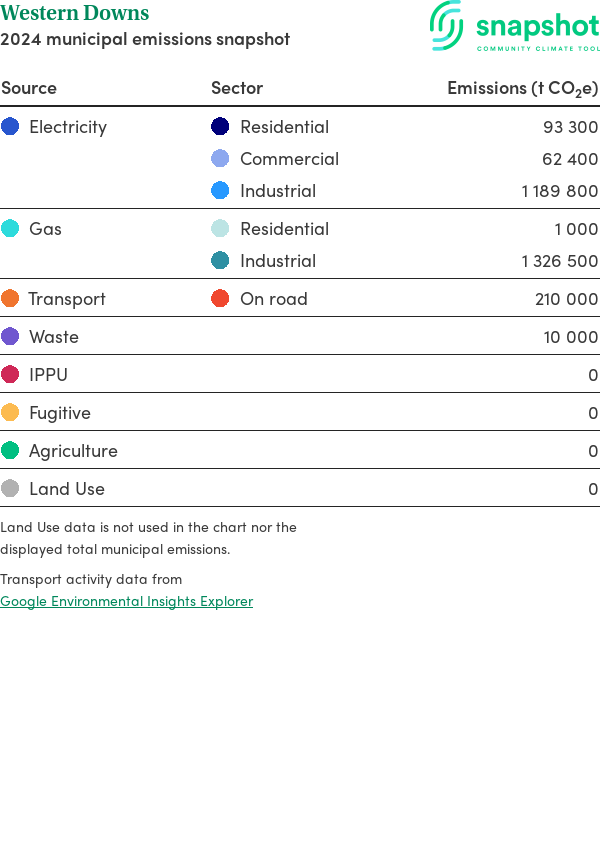Click the Source column header

(x=29, y=88)
